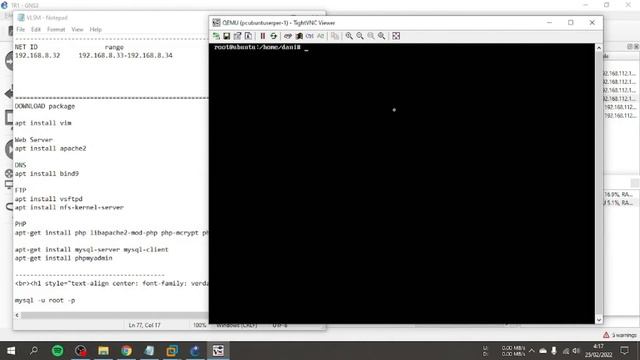Image resolution: width=640 pixels, height=360 pixels.
Task: Click the Notepad horizontal scrollbar left arrow
Action: coord(17,315)
